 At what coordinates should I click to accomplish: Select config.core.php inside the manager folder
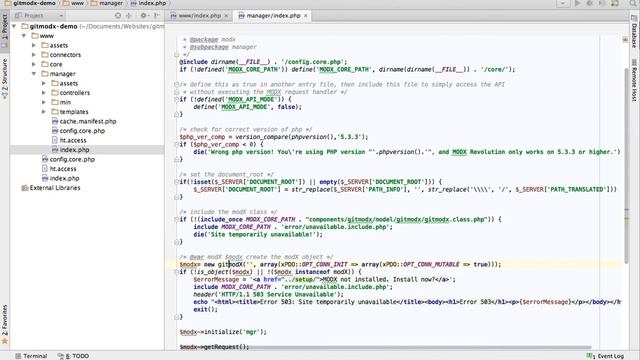click(x=78, y=131)
